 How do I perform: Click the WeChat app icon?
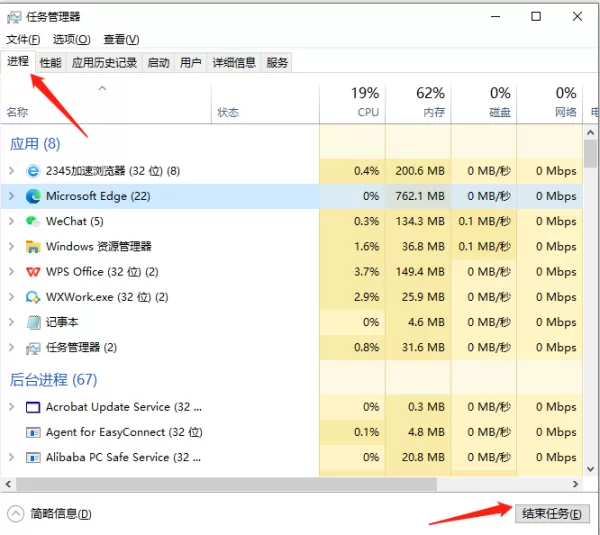[x=33, y=222]
